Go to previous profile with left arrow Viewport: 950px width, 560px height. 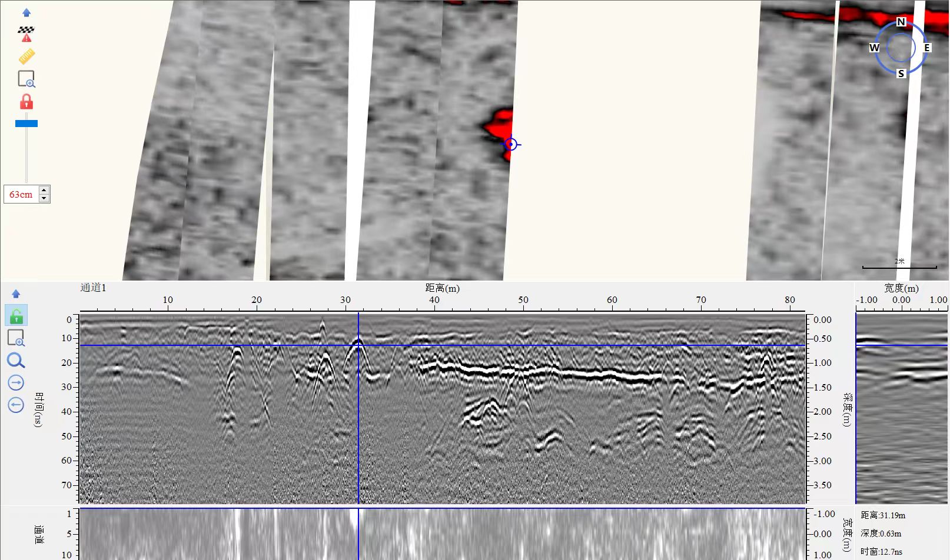coord(16,405)
